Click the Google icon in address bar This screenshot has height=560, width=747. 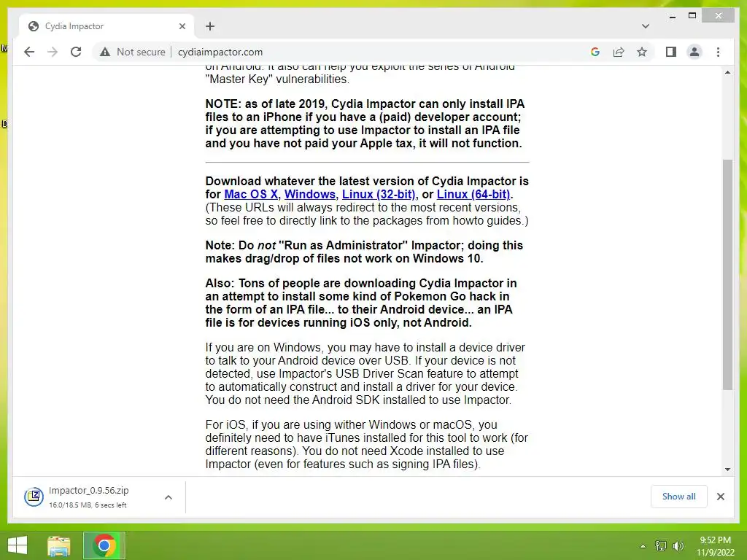[595, 52]
